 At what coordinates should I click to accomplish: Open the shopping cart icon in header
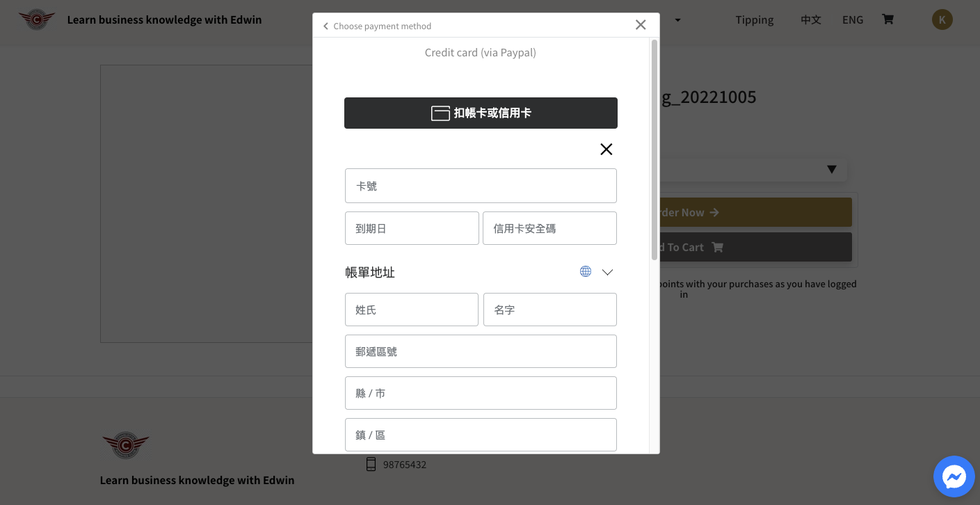click(887, 19)
